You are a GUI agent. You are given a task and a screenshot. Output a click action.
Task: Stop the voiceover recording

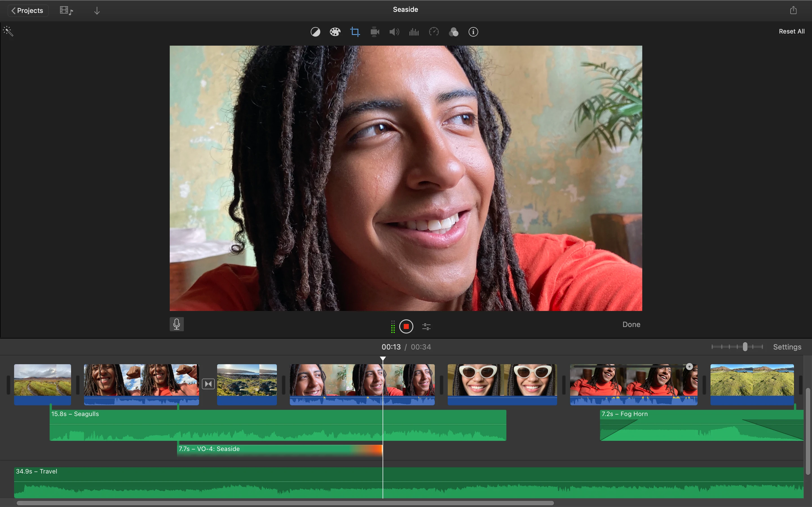click(406, 326)
